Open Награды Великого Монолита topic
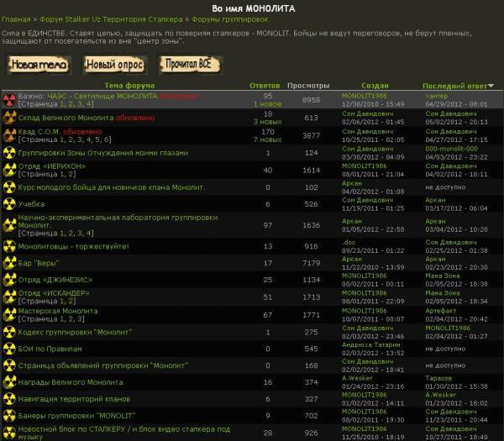The width and height of the screenshot is (504, 441). (71, 382)
